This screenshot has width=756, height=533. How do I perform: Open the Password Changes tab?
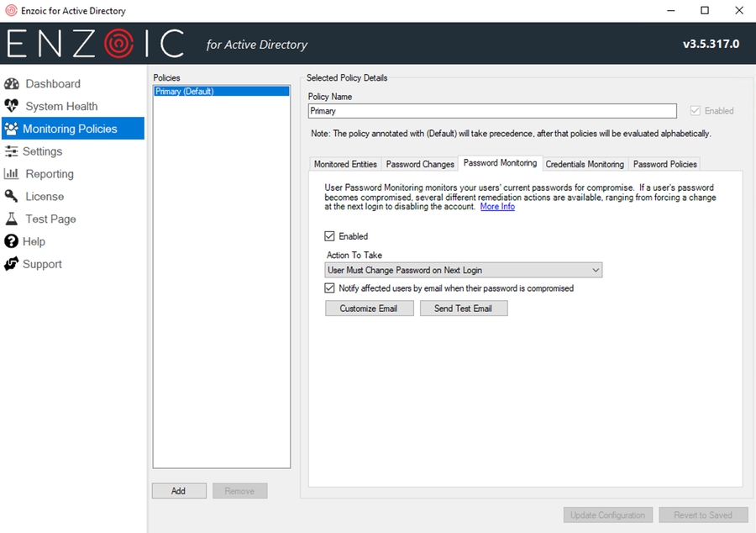pos(420,164)
